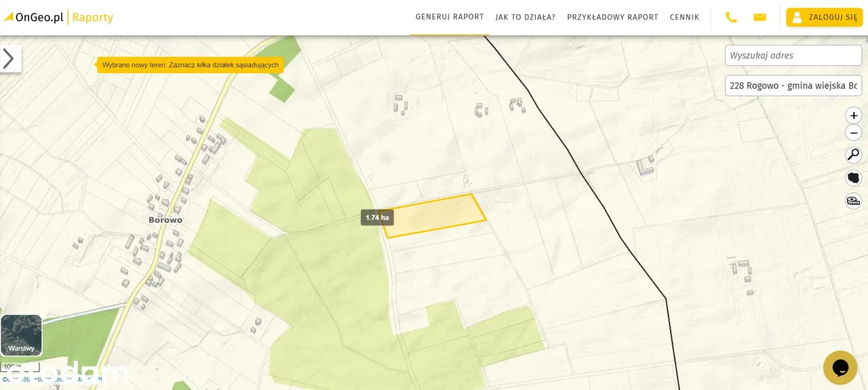Click the highlighted yellow parcel on map
Image resolution: width=868 pixels, height=390 pixels.
(435, 216)
